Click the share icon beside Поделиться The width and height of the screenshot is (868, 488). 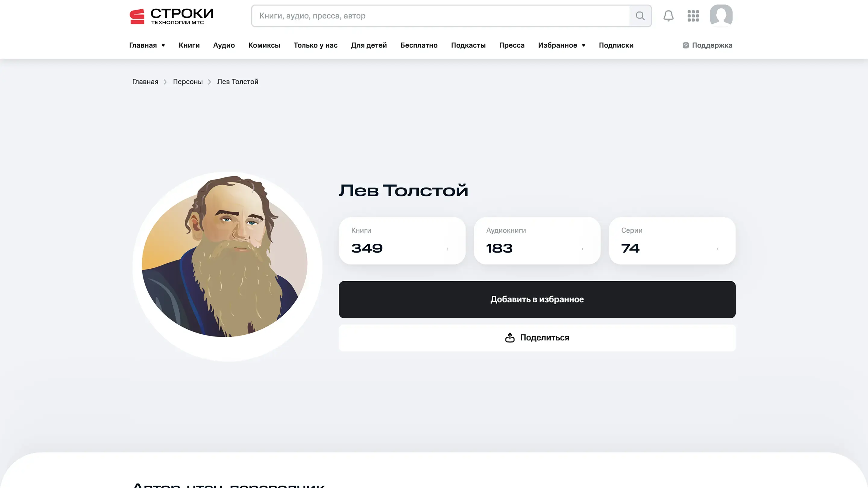[x=510, y=338]
